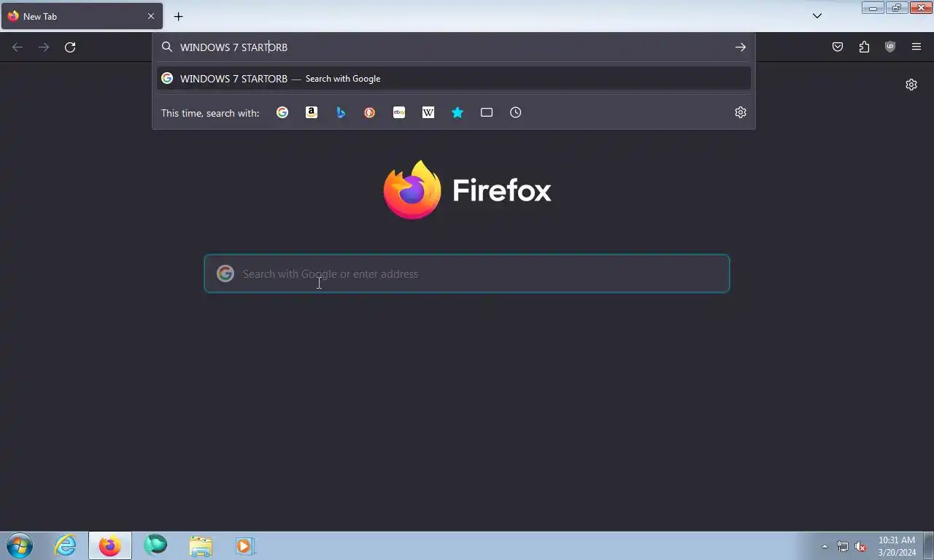Open the Windows Start orb

pos(20,545)
